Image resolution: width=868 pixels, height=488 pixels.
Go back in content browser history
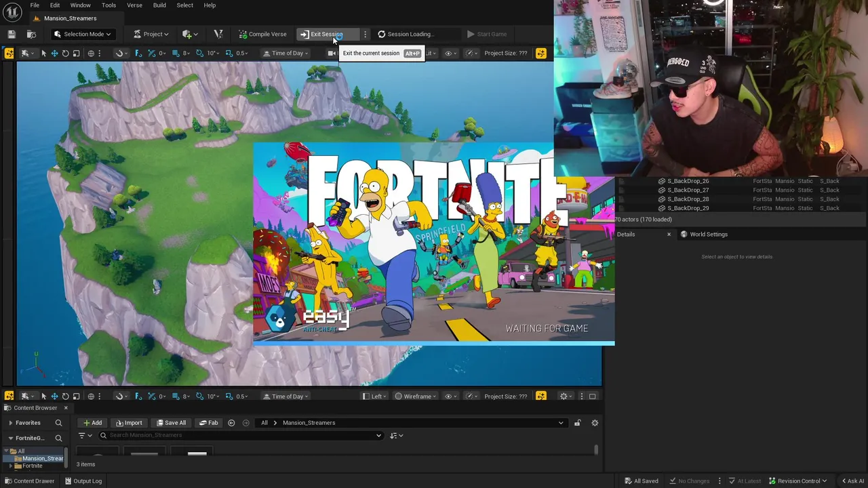coord(231,423)
